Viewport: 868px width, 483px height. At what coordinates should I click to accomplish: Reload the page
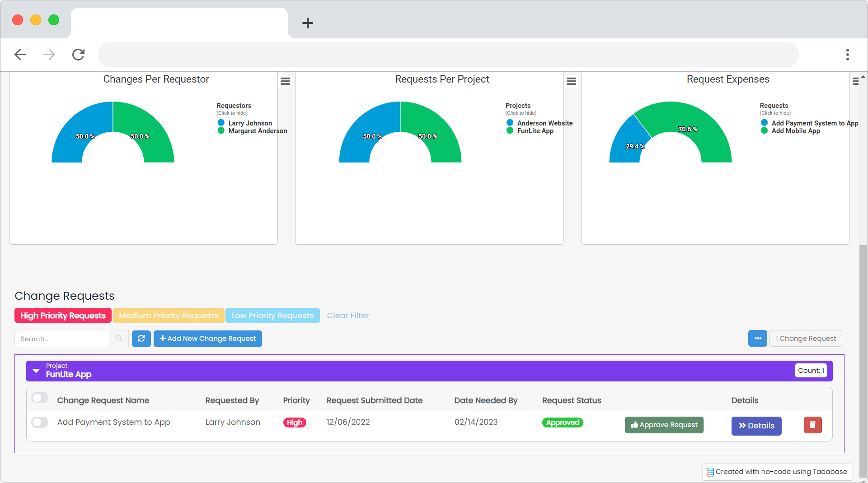coord(79,55)
